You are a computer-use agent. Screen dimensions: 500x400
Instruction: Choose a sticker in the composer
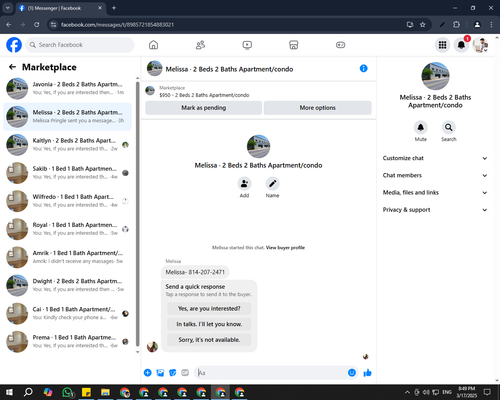click(173, 373)
